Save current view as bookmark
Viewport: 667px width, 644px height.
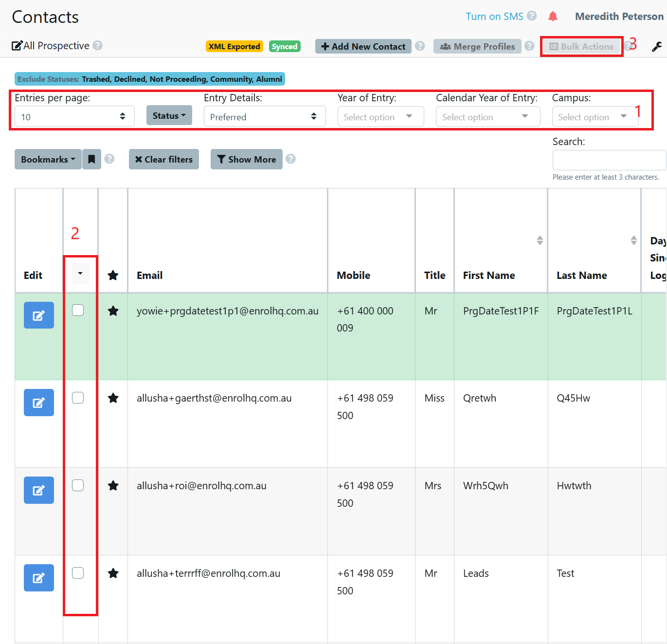(x=91, y=159)
